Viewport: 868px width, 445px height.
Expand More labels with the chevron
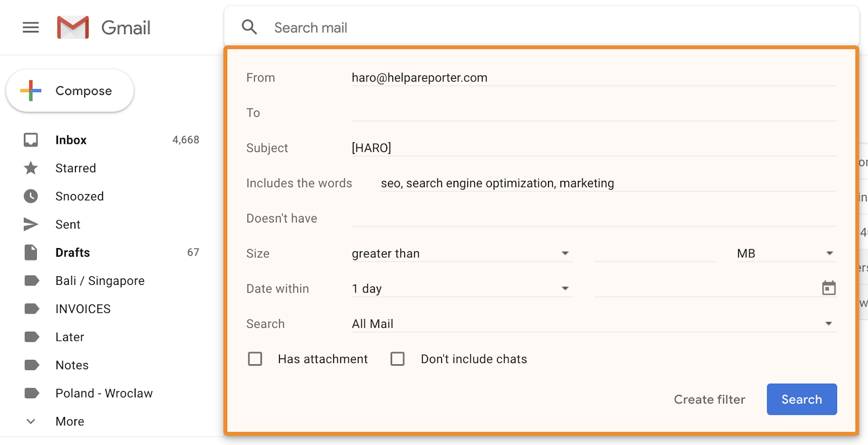[31, 422]
